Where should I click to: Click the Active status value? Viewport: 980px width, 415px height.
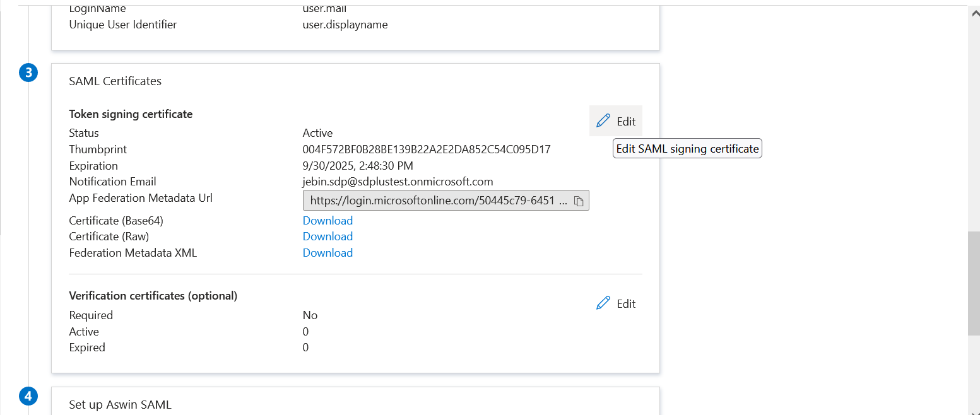click(317, 133)
